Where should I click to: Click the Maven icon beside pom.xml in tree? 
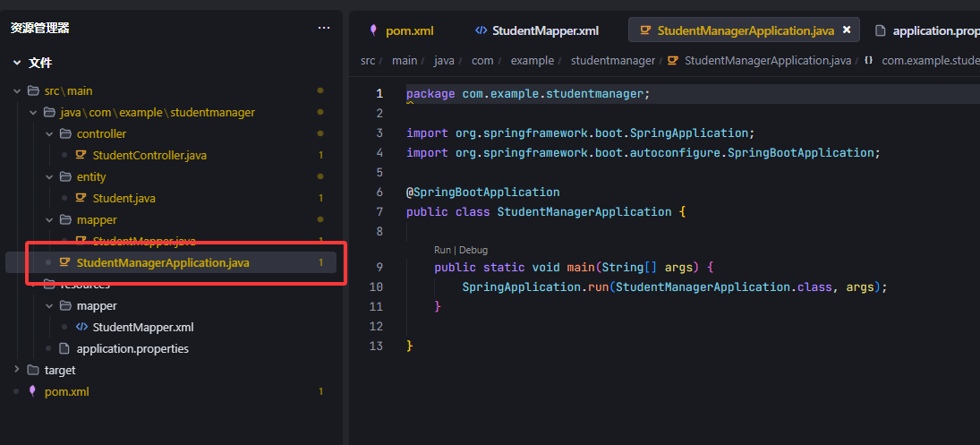[x=32, y=391]
